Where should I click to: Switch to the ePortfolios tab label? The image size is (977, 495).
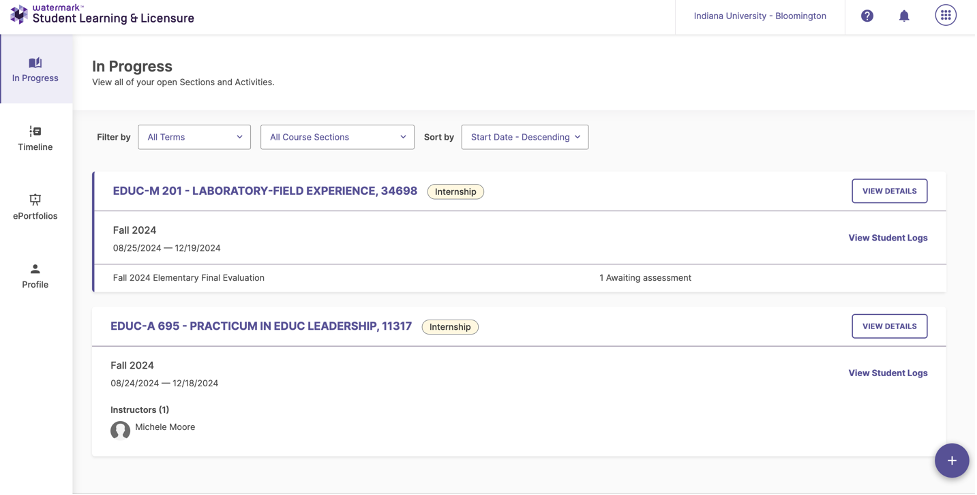click(x=36, y=216)
